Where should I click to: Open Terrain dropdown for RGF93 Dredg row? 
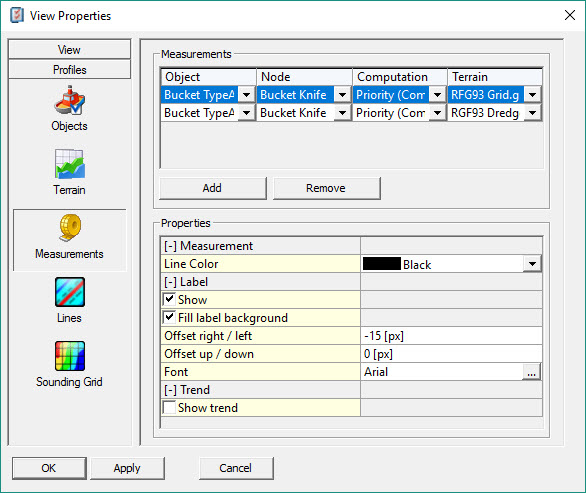pyautogui.click(x=533, y=113)
